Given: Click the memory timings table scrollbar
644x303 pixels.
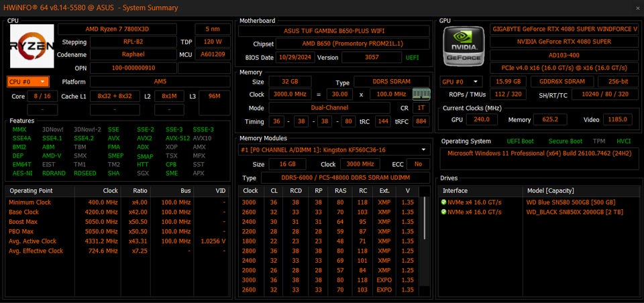Looking at the screenshot, I should point(426,241).
